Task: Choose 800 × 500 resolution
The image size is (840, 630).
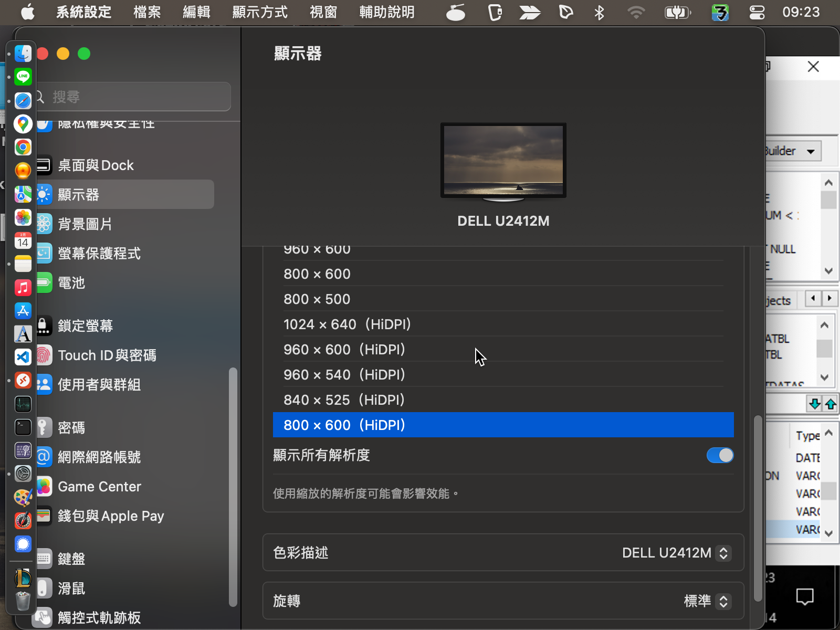Action: (503, 299)
